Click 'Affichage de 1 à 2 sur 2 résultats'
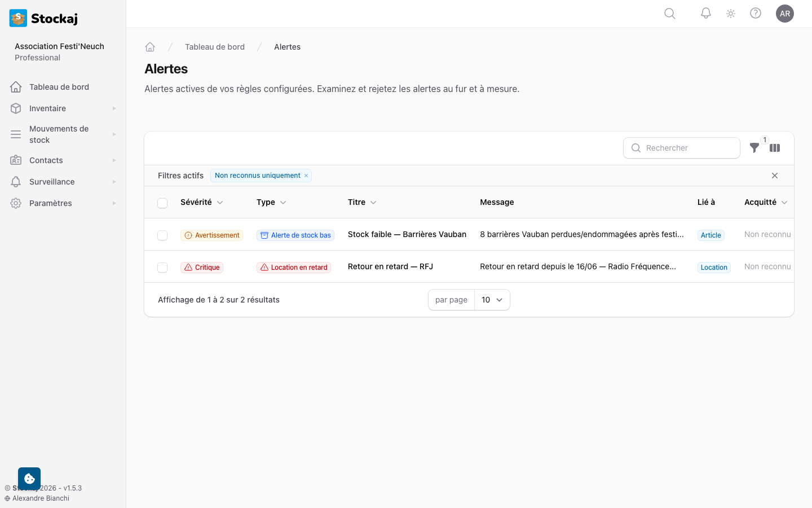This screenshot has height=508, width=812. (x=219, y=300)
